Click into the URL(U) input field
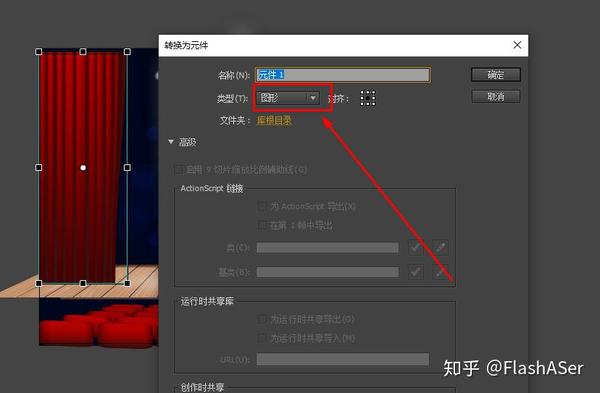Viewport: 600px width, 393px height. click(342, 359)
